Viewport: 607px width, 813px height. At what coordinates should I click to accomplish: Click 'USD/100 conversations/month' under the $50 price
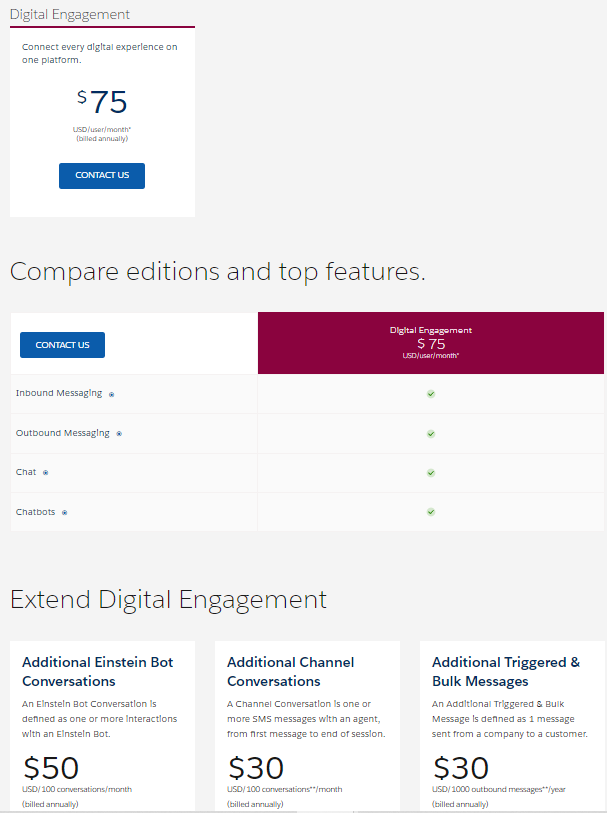77,789
